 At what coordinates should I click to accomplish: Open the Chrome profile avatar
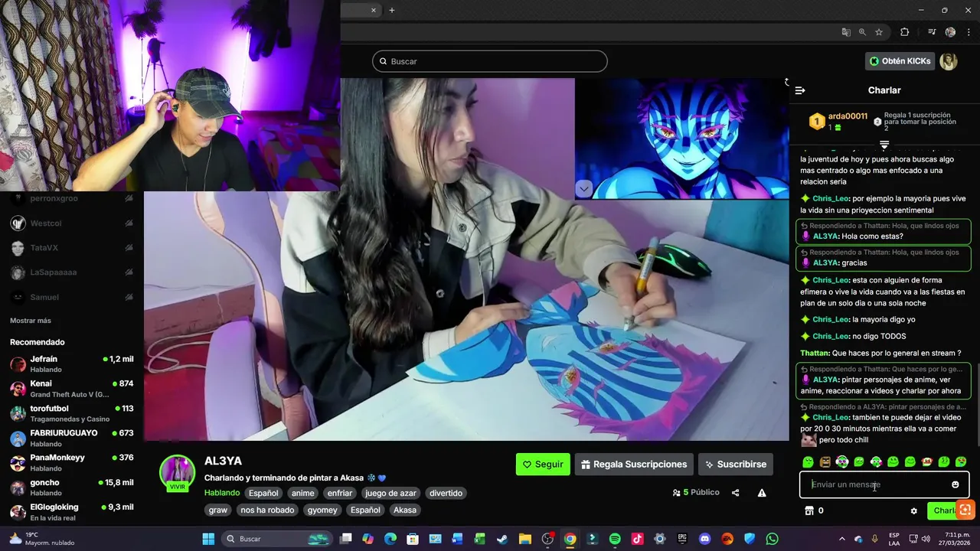pyautogui.click(x=950, y=32)
